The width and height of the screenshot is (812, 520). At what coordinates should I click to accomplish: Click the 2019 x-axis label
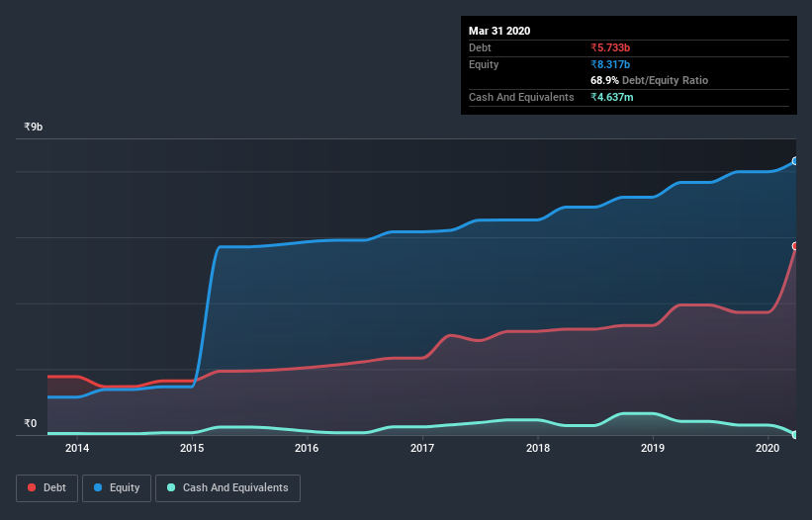point(653,448)
